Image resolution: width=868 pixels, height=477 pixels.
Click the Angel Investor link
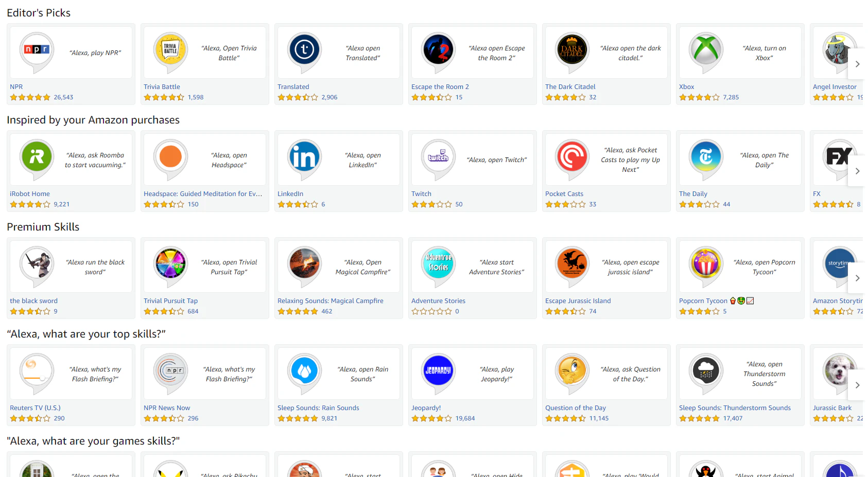coord(835,87)
